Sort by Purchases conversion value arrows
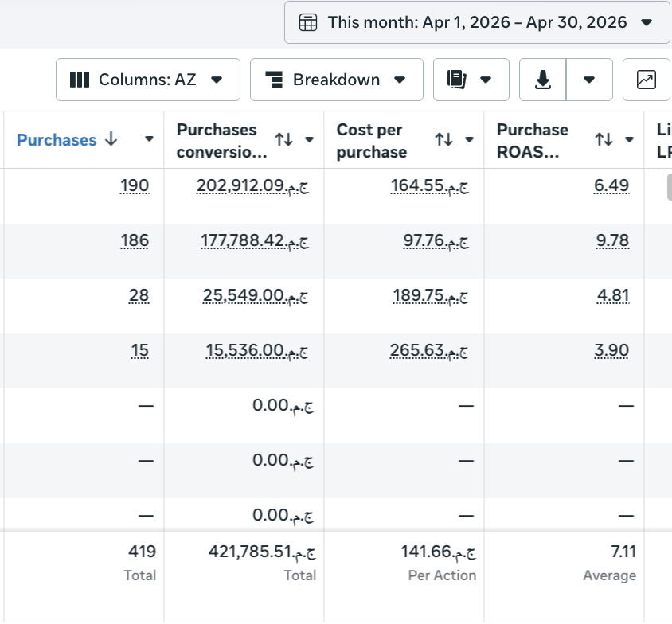Image resolution: width=672 pixels, height=624 pixels. pyautogui.click(x=283, y=139)
